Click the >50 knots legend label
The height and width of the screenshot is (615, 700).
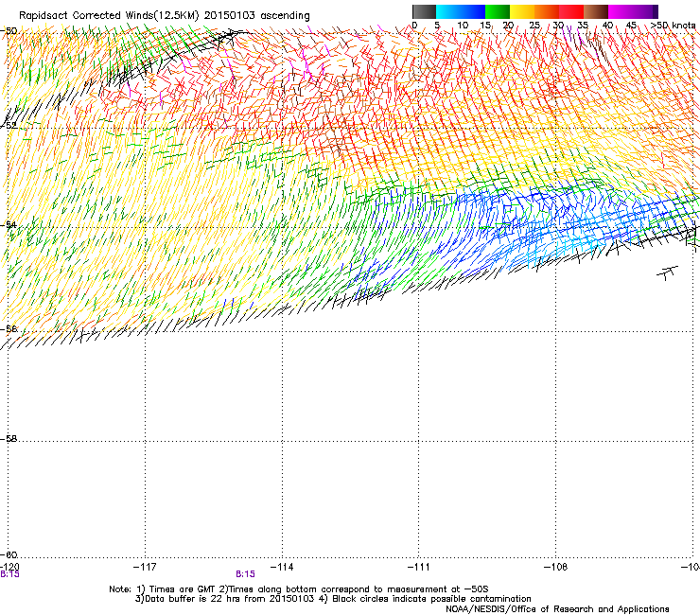pyautogui.click(x=673, y=26)
